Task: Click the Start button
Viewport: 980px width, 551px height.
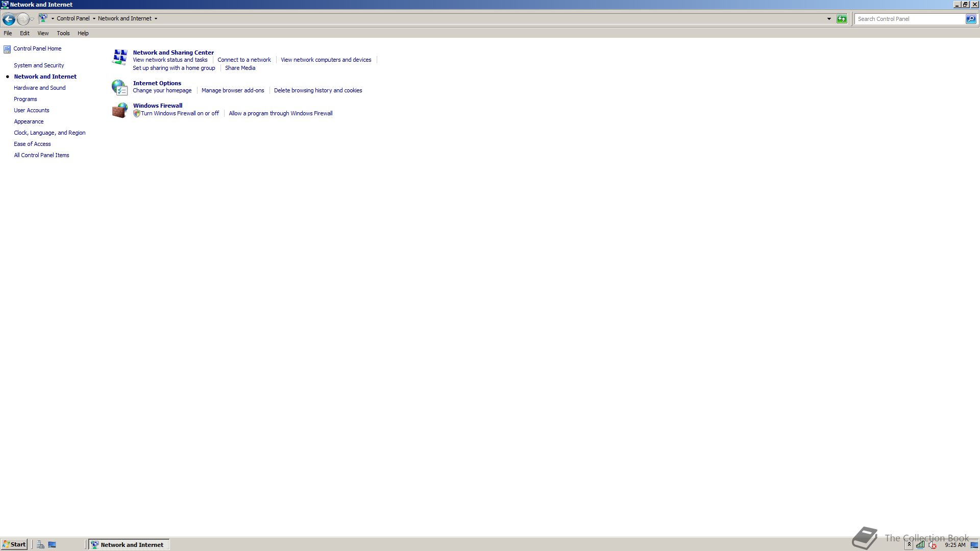Action: tap(14, 545)
